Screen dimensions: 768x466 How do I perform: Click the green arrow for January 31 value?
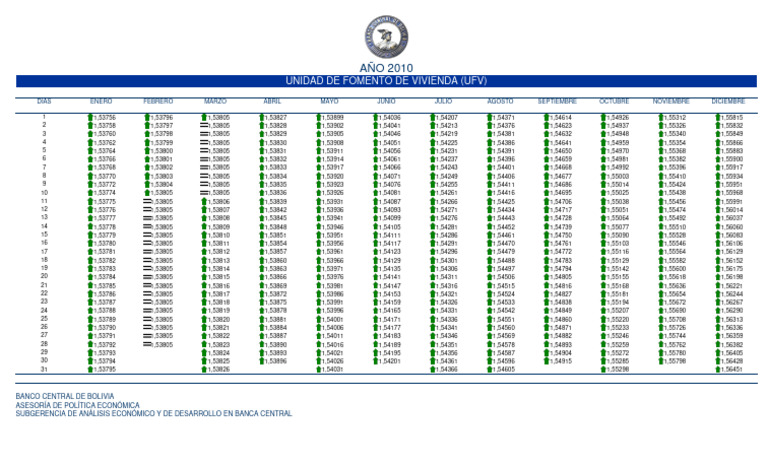[x=91, y=369]
